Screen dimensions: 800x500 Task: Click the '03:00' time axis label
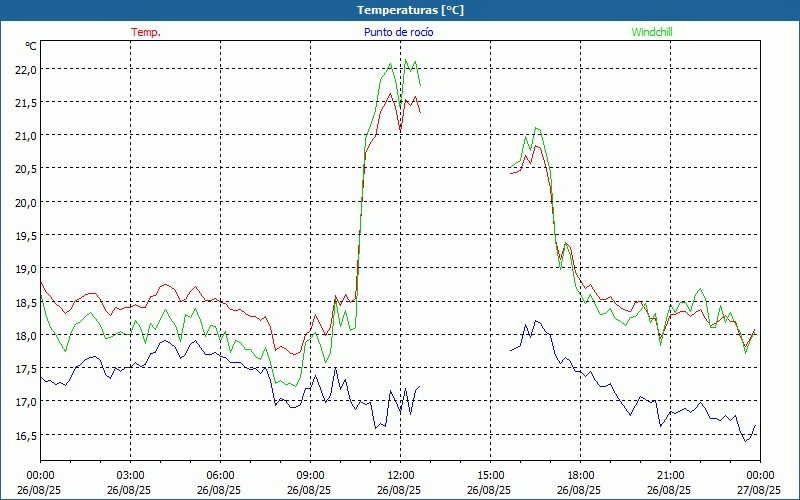pos(131,476)
